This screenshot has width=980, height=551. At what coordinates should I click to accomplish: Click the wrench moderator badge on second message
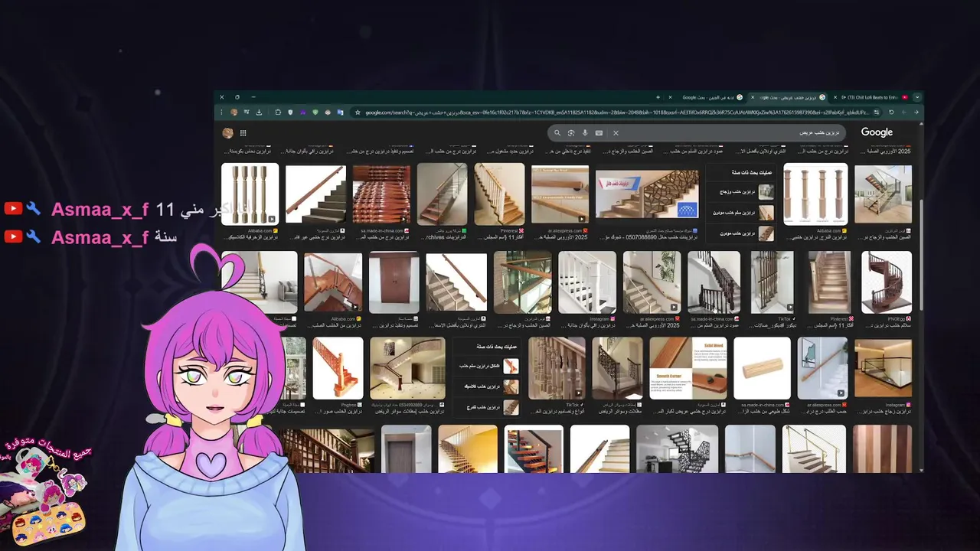pos(33,237)
